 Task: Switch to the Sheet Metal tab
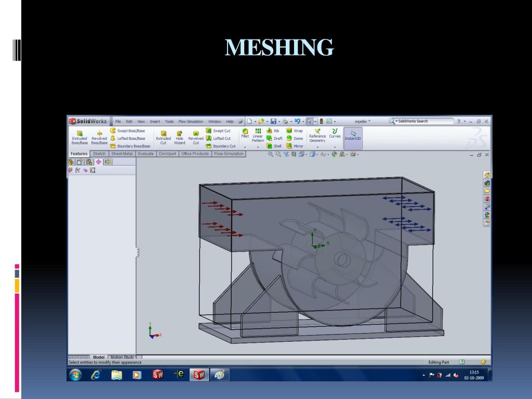[x=122, y=154]
